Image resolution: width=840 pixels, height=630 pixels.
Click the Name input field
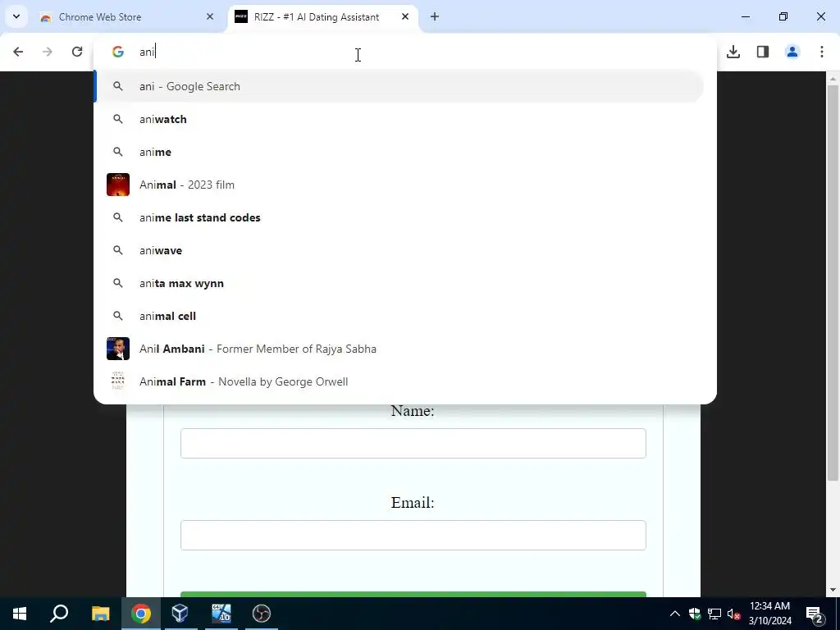[413, 443]
